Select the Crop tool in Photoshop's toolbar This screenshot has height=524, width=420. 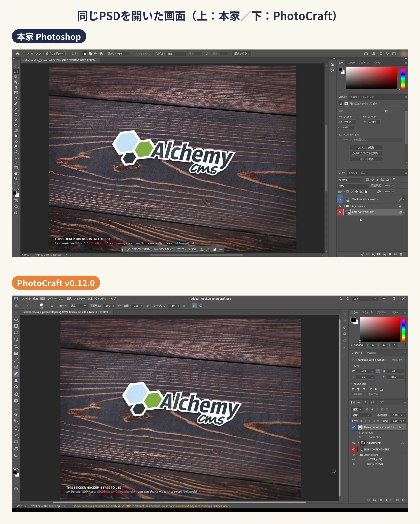coord(16,87)
